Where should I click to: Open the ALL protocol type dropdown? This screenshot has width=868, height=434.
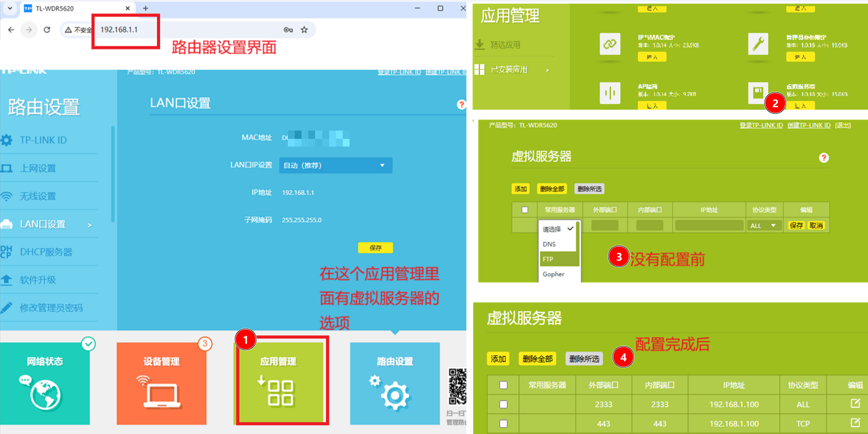764,226
